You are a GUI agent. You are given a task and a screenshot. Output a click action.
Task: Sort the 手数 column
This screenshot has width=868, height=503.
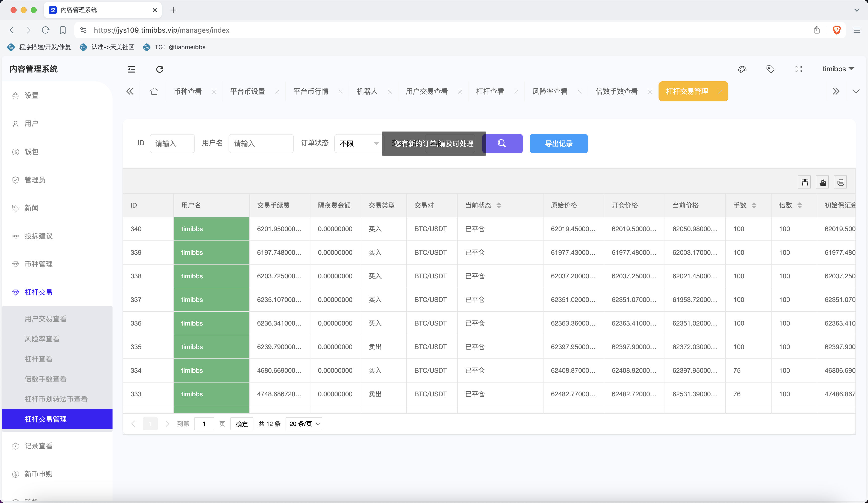click(754, 205)
